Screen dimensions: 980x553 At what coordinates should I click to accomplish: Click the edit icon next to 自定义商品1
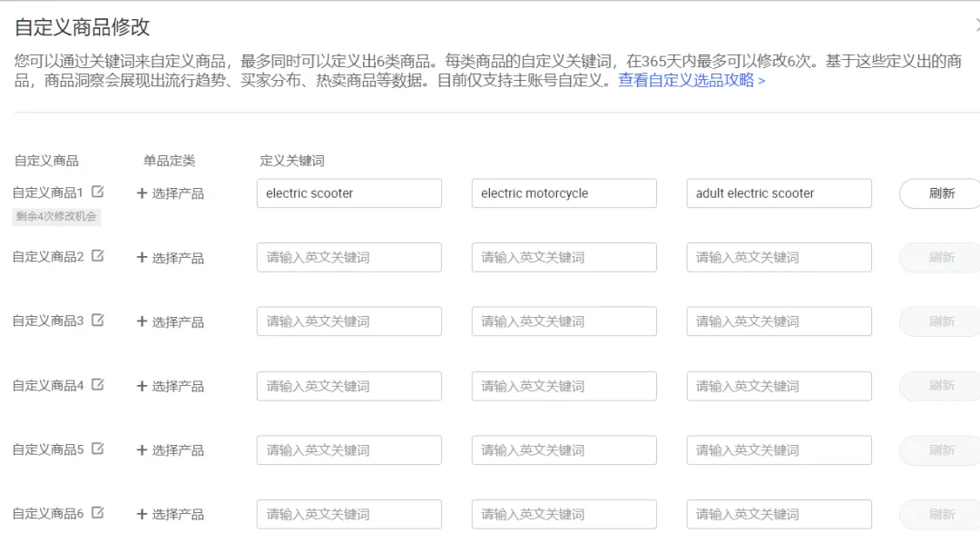click(97, 192)
